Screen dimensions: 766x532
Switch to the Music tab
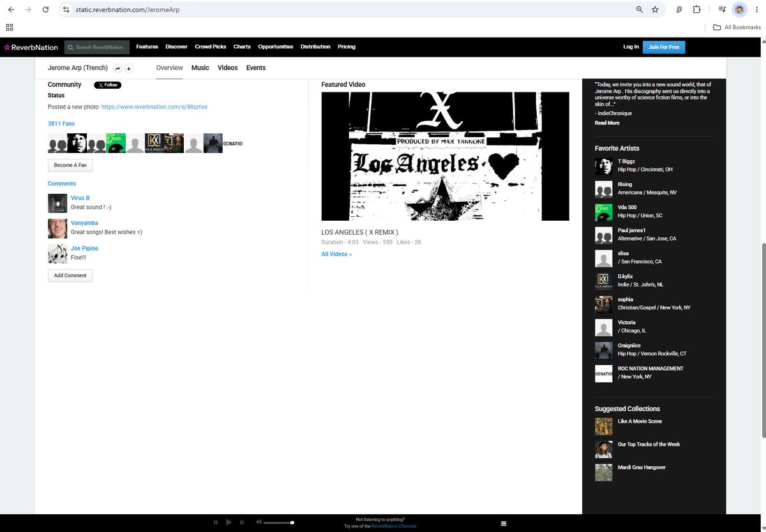200,68
